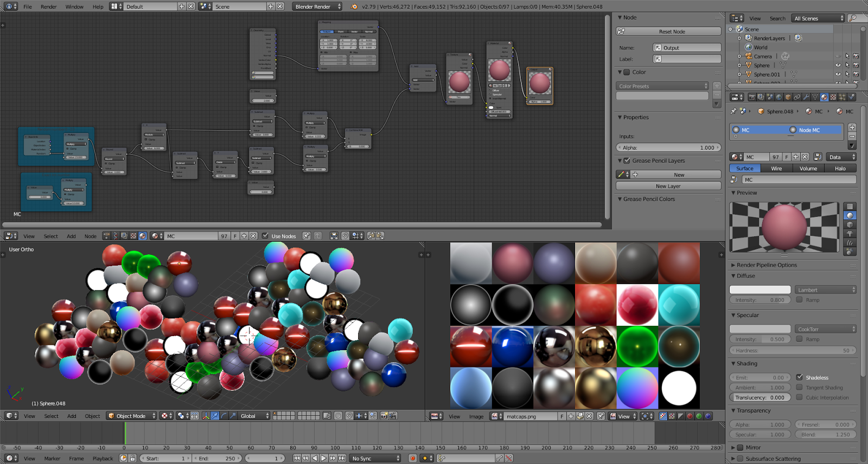This screenshot has width=868, height=464.
Task: Jump to the first frame in timeline
Action: tap(297, 458)
